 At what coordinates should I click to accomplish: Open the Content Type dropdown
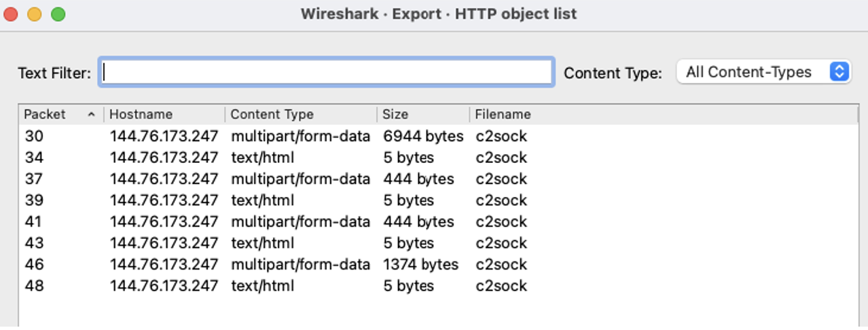click(764, 72)
